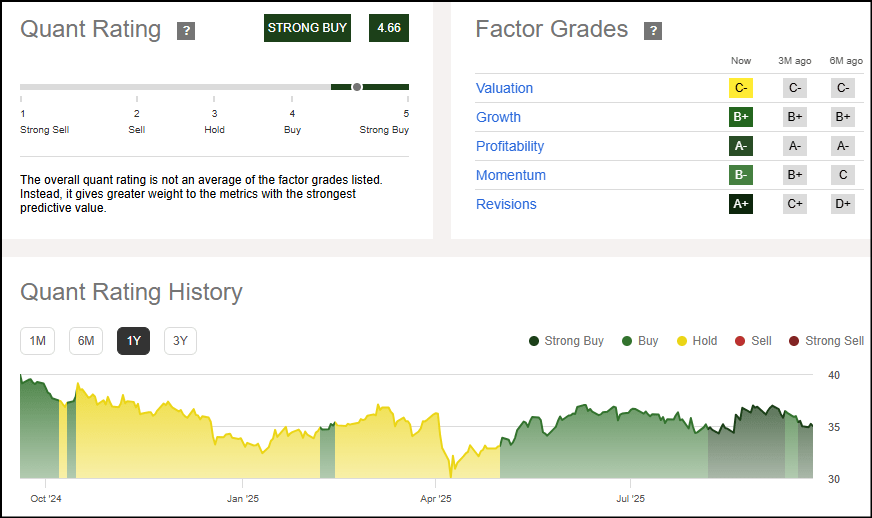Image resolution: width=872 pixels, height=518 pixels.
Task: Switch chart to the 6M range
Action: (x=86, y=341)
